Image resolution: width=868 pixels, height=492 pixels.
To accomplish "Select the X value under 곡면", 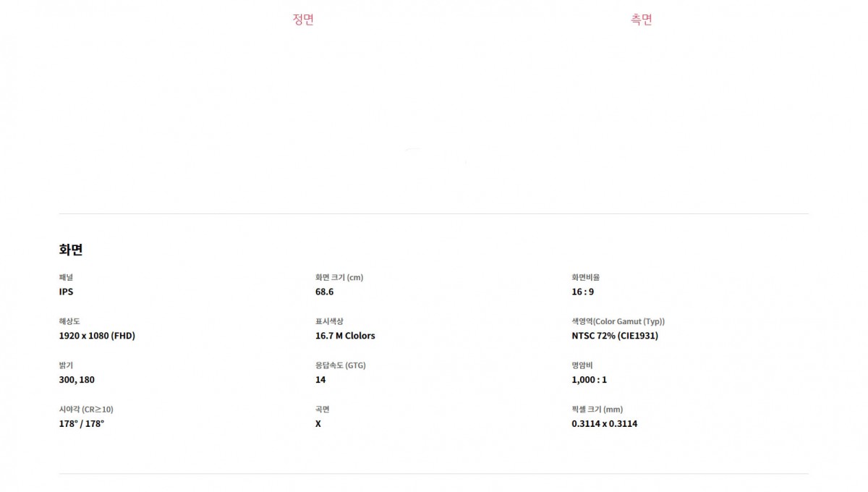I will click(318, 423).
